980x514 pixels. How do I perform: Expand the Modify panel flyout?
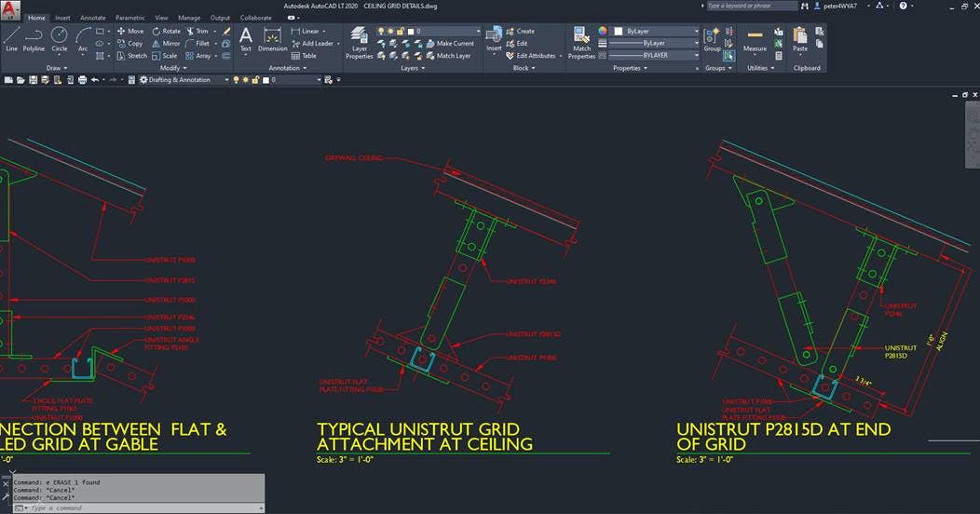[x=173, y=68]
